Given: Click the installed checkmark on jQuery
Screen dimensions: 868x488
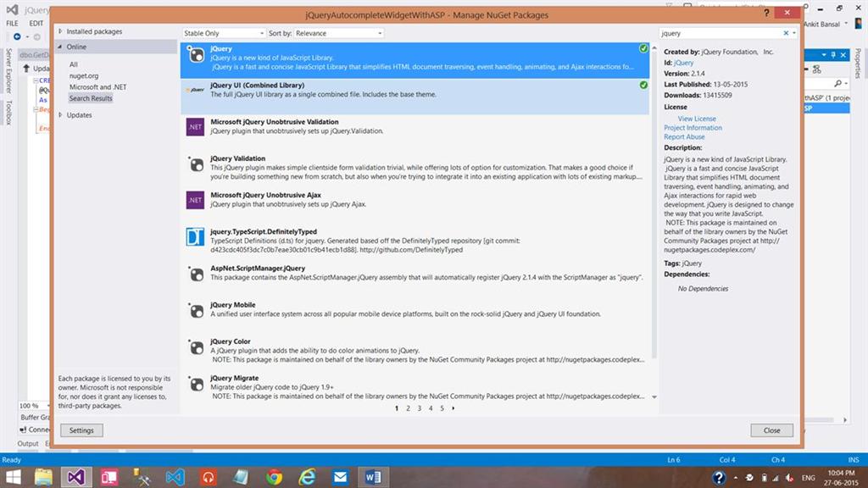Looking at the screenshot, I should 643,48.
